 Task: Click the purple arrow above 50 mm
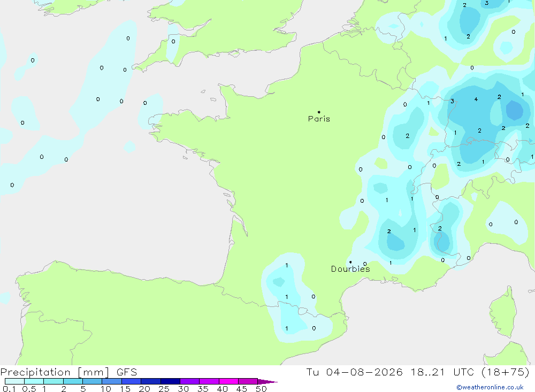tap(267, 381)
